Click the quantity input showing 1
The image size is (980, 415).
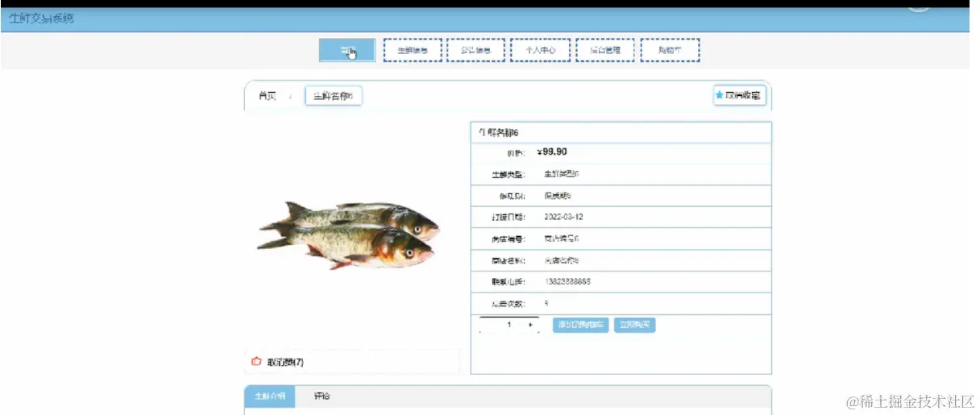point(509,325)
